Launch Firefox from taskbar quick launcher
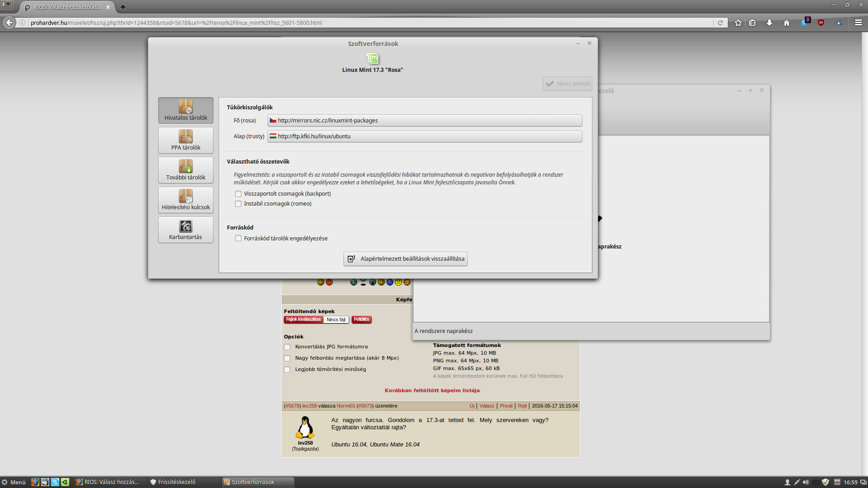 (35, 482)
